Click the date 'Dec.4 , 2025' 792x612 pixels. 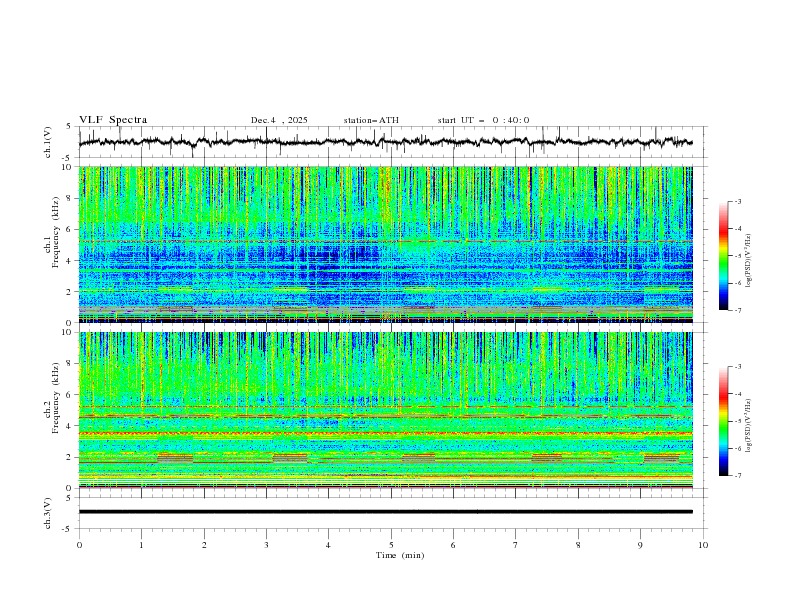pyautogui.click(x=279, y=120)
